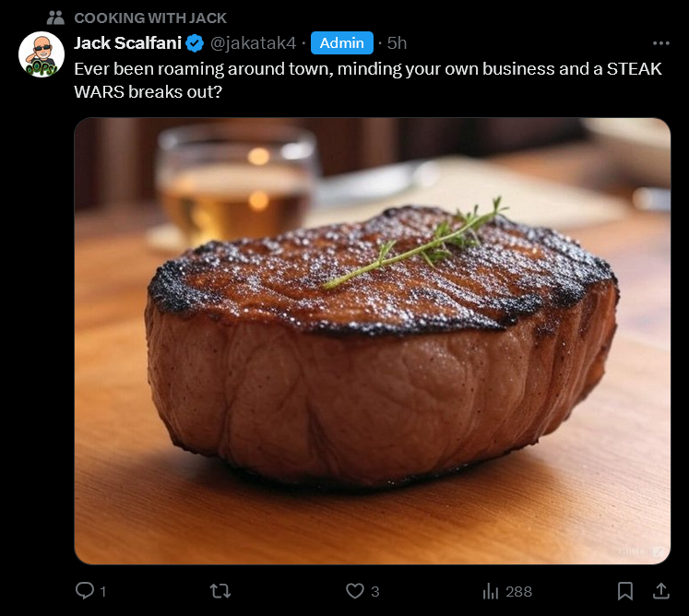
Task: Click the reply speech bubble icon
Action: click(84, 590)
